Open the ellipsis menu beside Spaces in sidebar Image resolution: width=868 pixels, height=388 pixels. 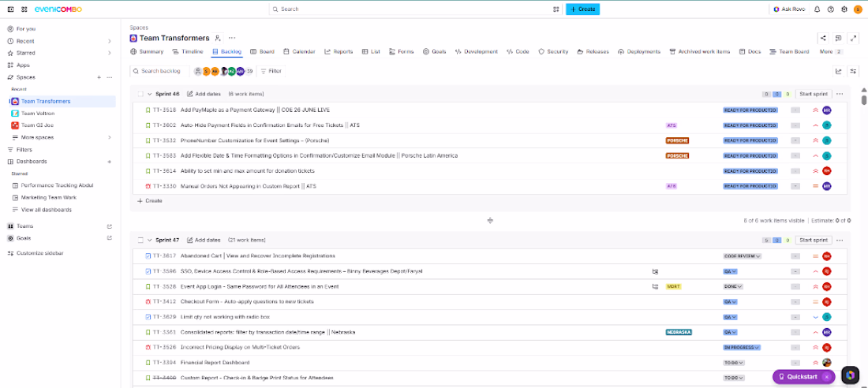point(110,77)
